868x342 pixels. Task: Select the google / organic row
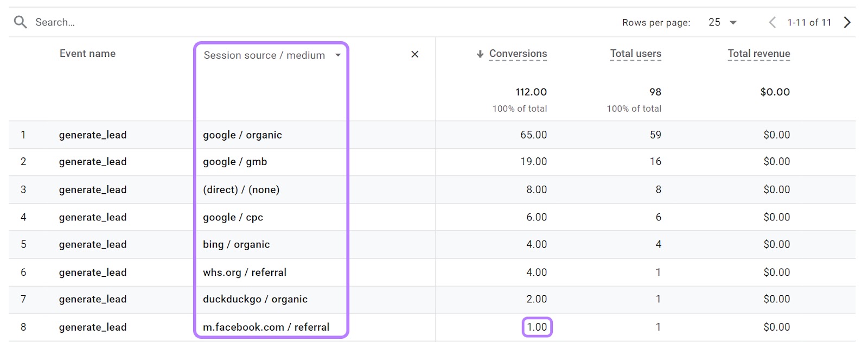242,135
